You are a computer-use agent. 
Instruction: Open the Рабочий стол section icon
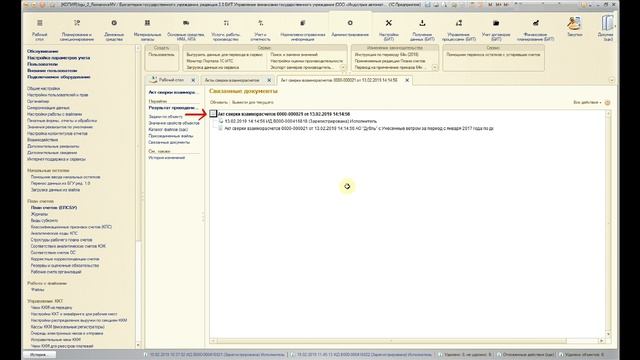[x=40, y=29]
